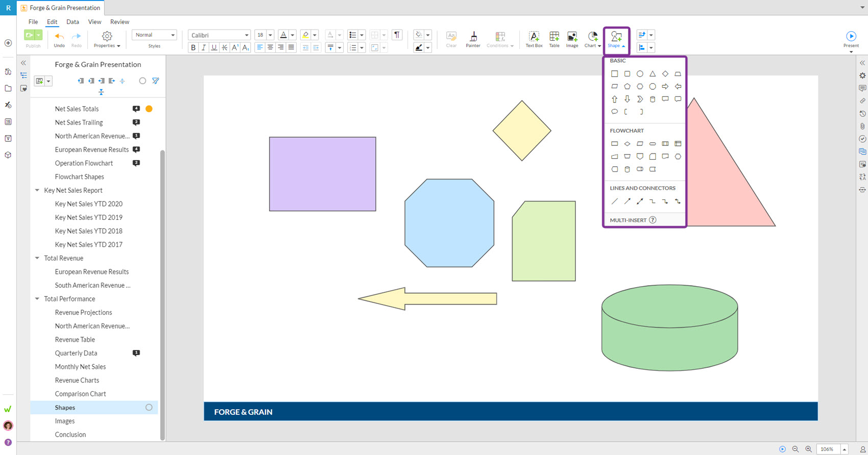Collapse the Total Performance section

click(37, 299)
